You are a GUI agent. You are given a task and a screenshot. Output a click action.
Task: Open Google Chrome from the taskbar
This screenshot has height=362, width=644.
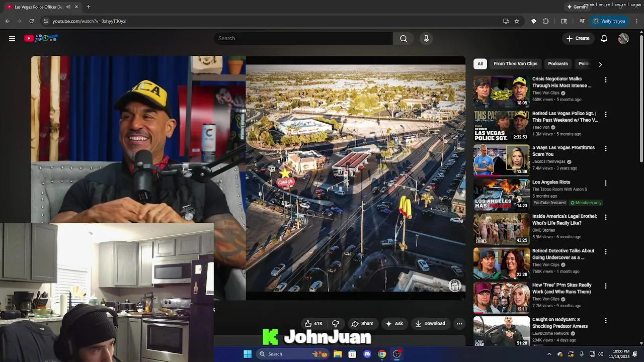coord(382,354)
